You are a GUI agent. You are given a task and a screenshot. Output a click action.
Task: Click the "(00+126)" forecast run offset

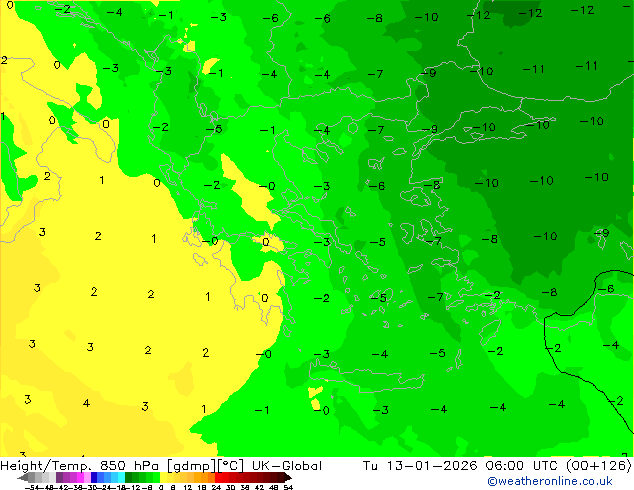599,466
